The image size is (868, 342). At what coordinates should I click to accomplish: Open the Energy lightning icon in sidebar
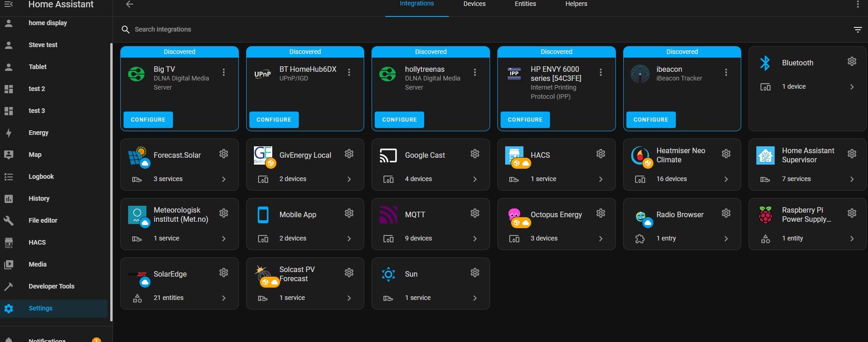tap(9, 133)
